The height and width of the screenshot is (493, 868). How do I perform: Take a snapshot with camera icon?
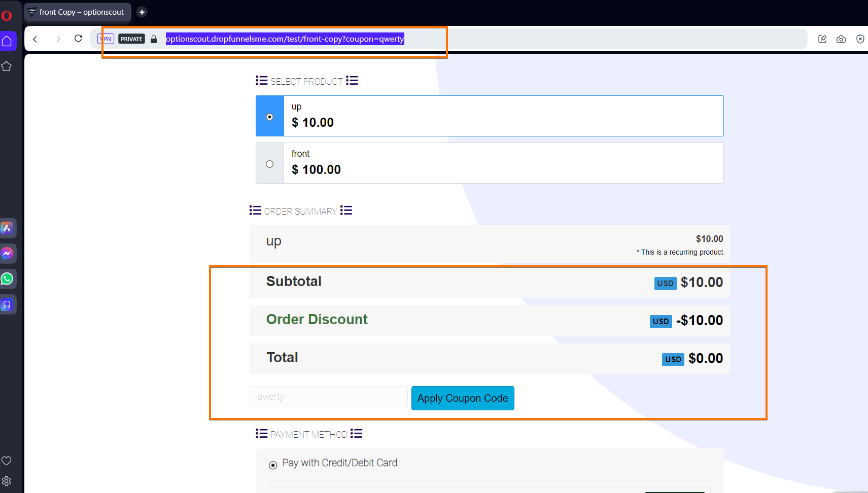click(841, 39)
